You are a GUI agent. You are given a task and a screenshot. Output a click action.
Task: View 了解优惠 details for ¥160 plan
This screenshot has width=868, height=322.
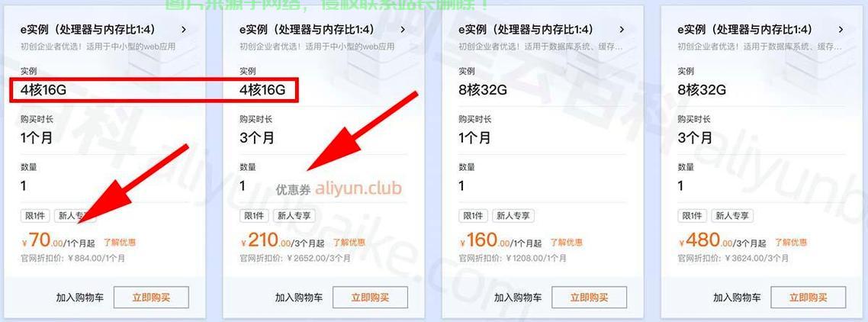pos(566,242)
